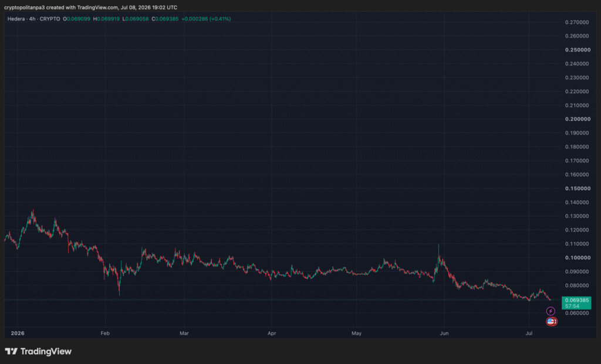Click the 0.140000 price axis label
This screenshot has height=364, width=601.
[577, 202]
